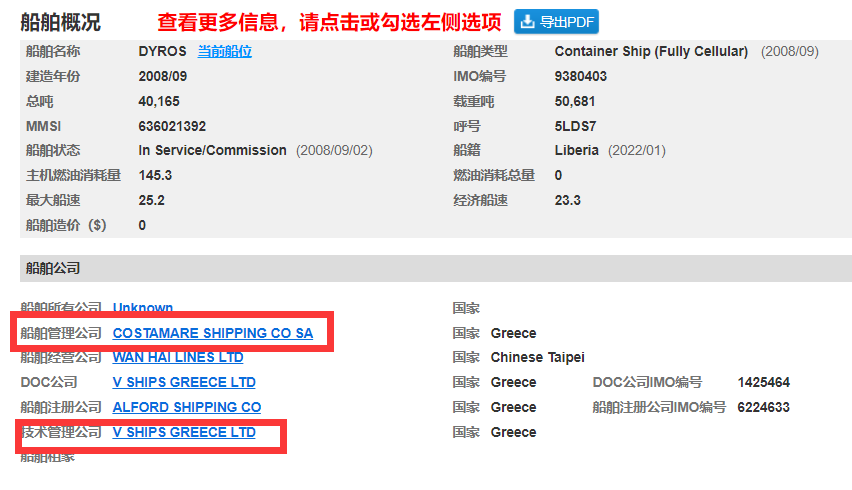
Task: Click the Liberia flag state value
Action: point(576,150)
